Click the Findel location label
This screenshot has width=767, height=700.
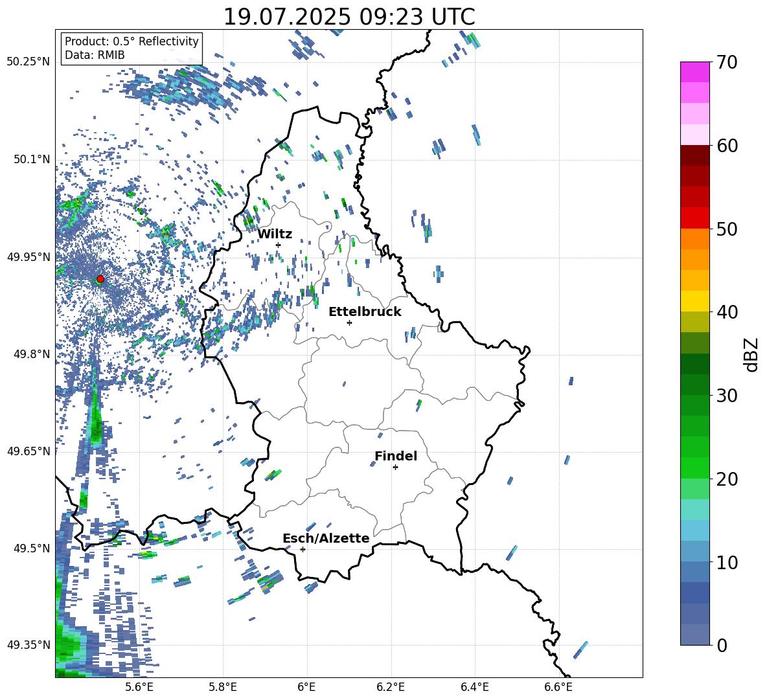tap(396, 456)
